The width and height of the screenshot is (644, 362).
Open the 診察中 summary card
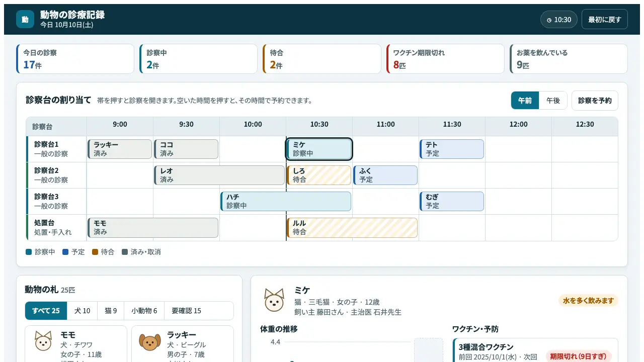[x=198, y=59]
